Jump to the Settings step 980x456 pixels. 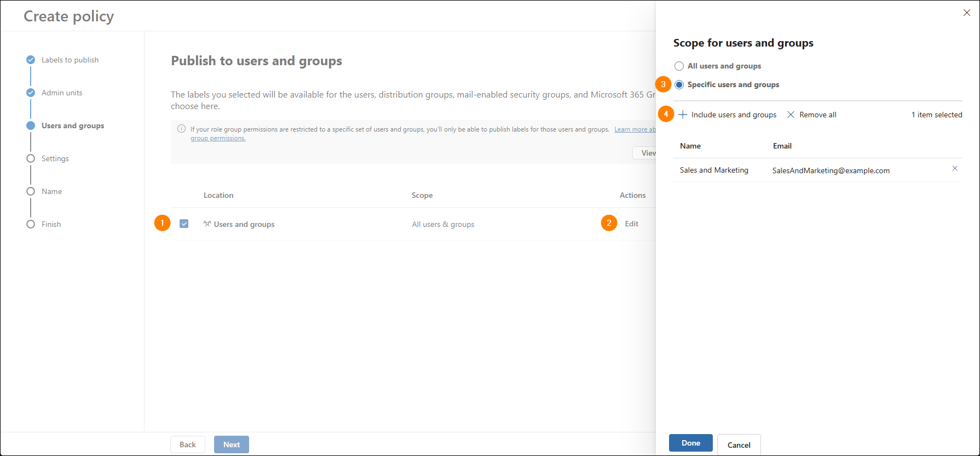(x=55, y=158)
